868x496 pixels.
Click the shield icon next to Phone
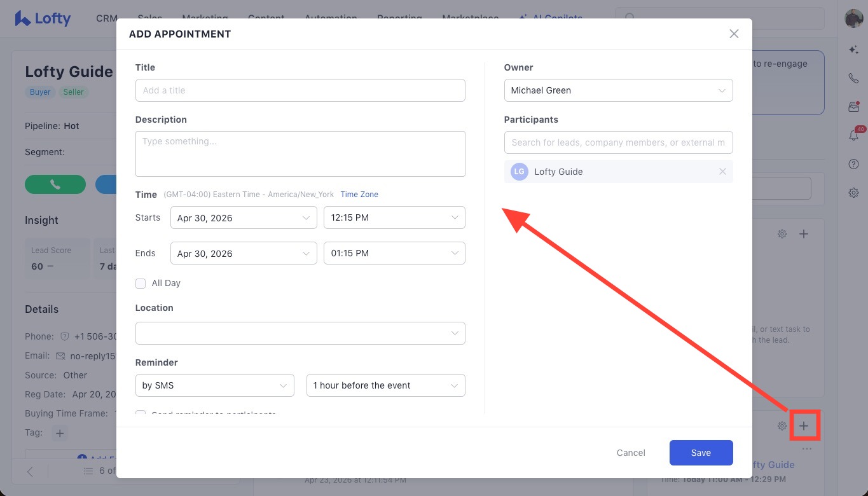point(64,336)
